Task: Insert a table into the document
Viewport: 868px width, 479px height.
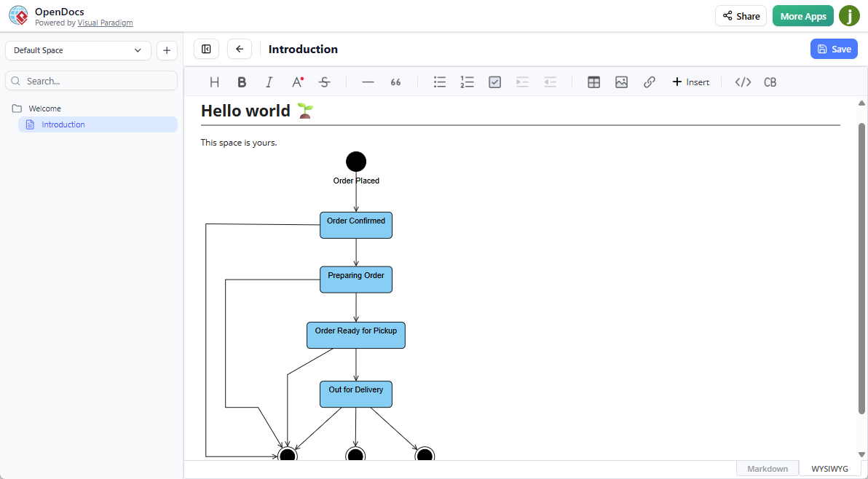Action: 593,82
